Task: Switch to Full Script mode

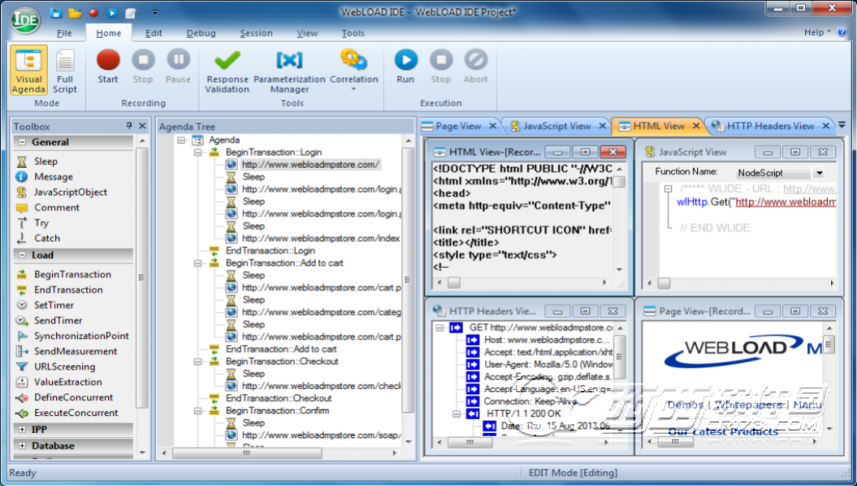Action: point(65,71)
